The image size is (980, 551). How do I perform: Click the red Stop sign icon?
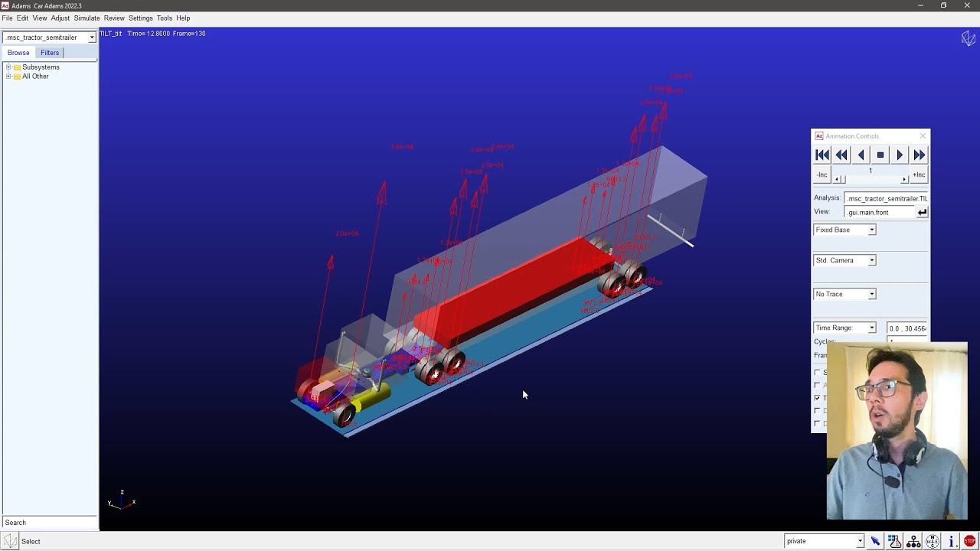click(970, 541)
